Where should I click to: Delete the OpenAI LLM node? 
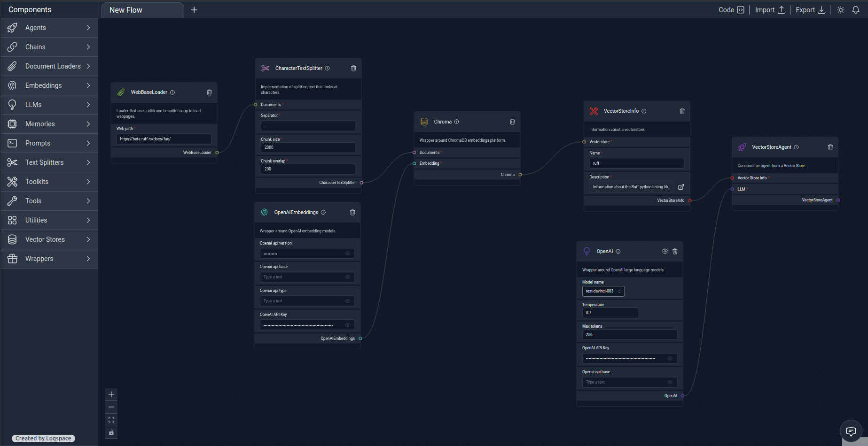[x=675, y=252]
